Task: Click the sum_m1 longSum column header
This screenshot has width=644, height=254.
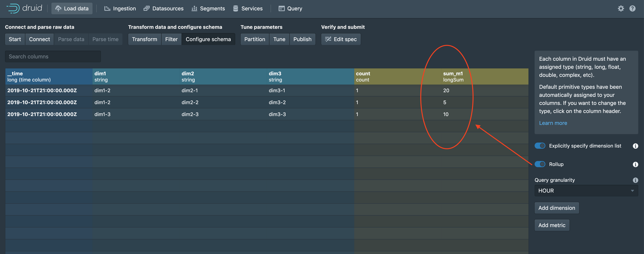Action: pos(453,77)
